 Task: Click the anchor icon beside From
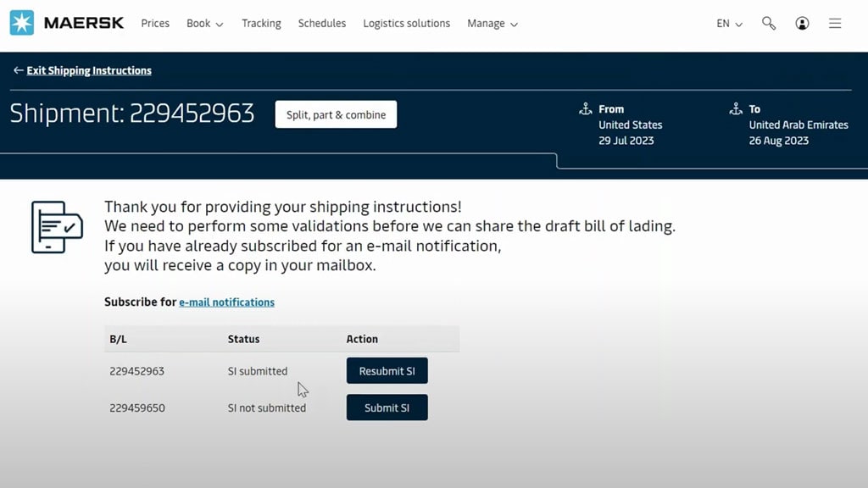[586, 108]
